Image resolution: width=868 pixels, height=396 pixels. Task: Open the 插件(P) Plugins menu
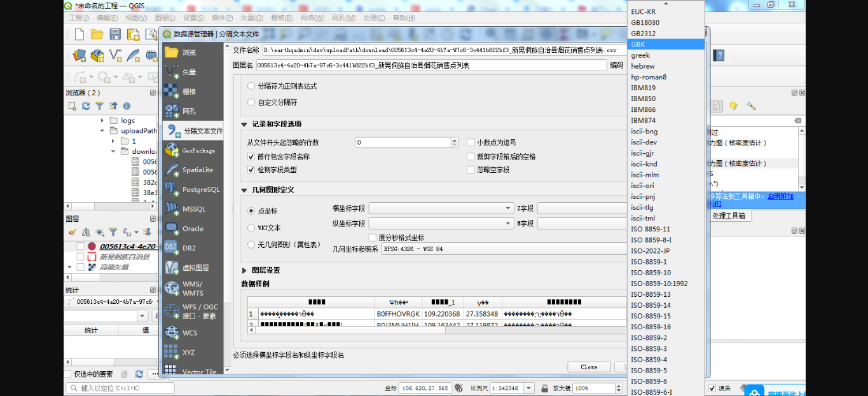click(222, 18)
